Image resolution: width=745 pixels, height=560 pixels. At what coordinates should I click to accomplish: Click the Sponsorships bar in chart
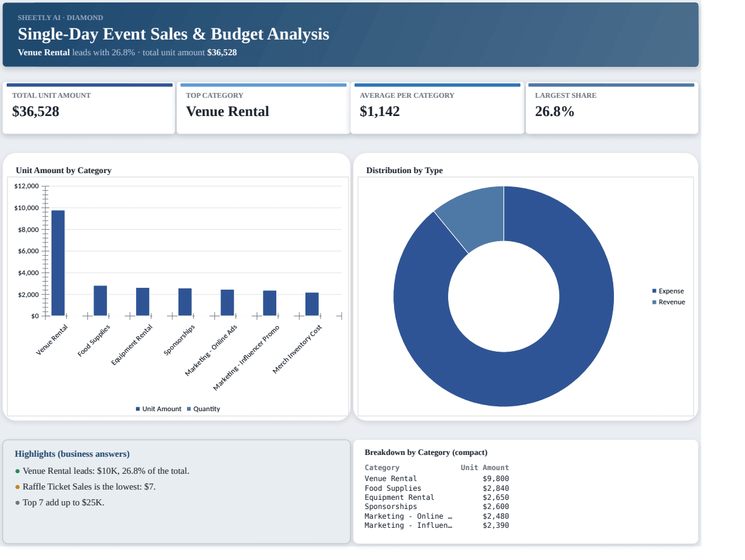click(185, 302)
